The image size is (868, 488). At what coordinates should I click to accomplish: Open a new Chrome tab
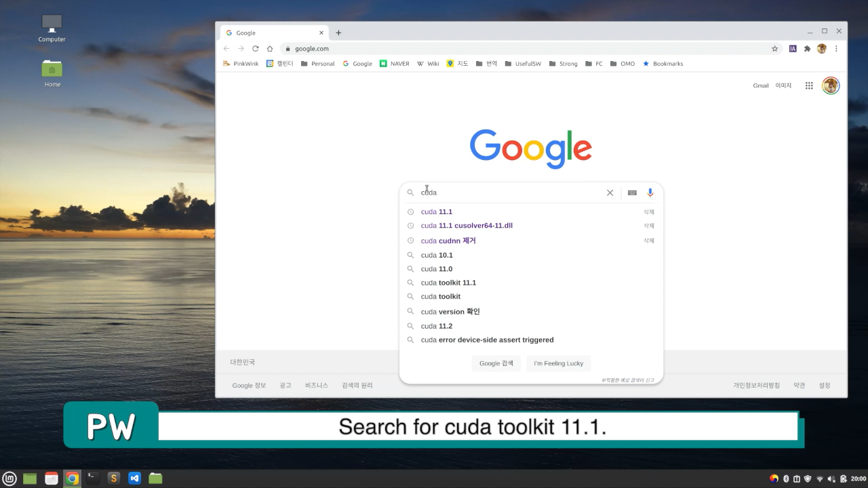pyautogui.click(x=338, y=33)
